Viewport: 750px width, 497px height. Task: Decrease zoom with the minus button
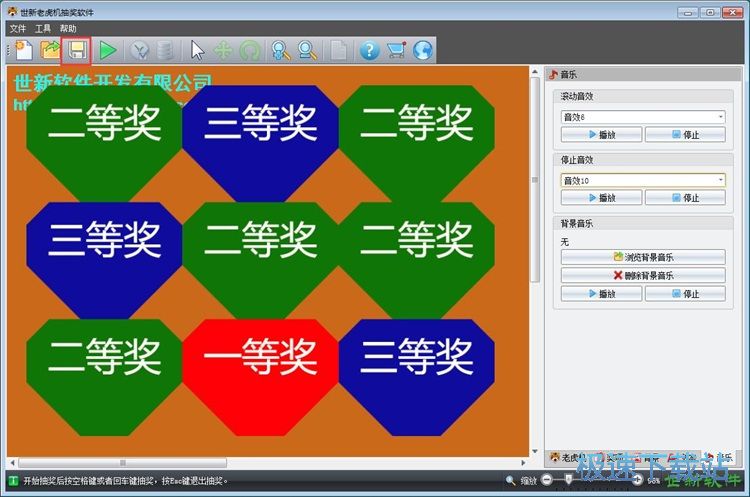coord(547,480)
